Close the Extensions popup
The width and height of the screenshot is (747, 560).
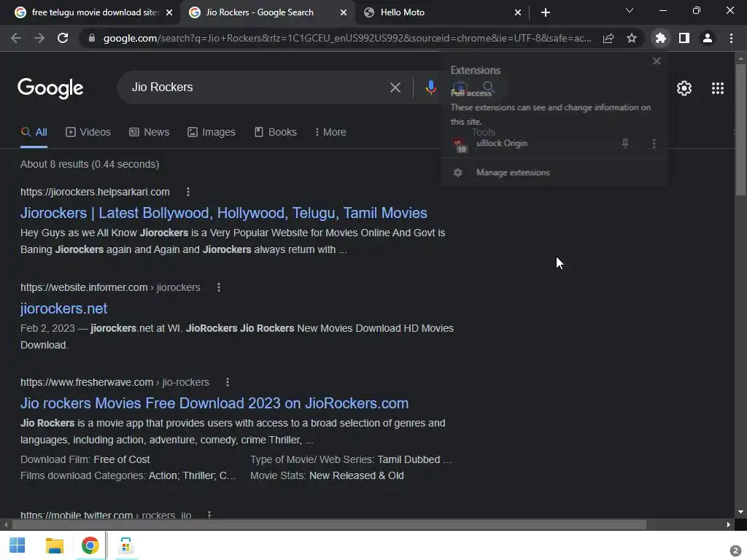click(657, 61)
